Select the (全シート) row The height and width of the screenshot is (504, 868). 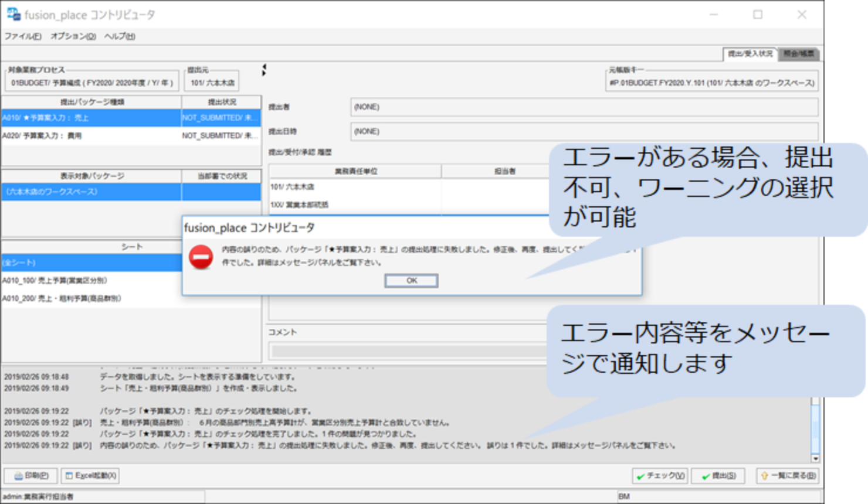point(91,263)
